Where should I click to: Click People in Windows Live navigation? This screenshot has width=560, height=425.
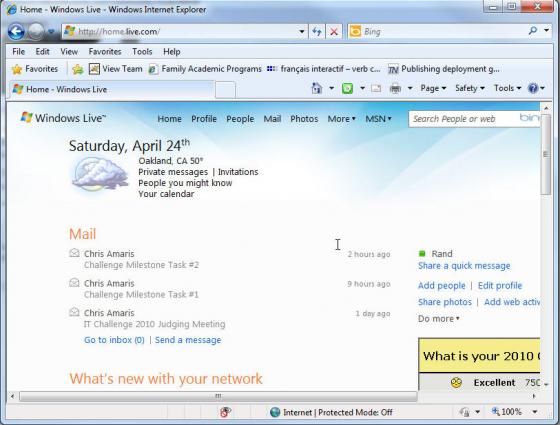click(240, 119)
